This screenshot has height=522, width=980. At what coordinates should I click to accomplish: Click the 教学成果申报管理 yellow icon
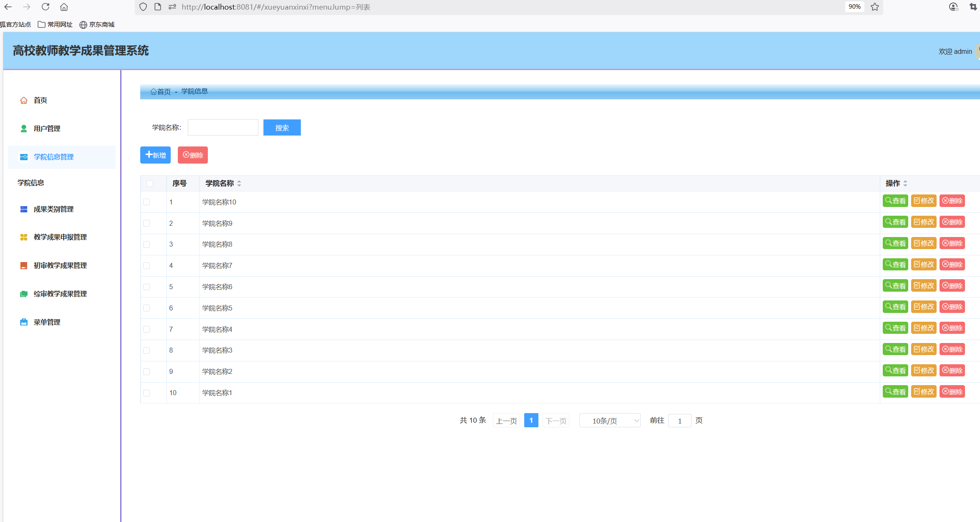24,237
